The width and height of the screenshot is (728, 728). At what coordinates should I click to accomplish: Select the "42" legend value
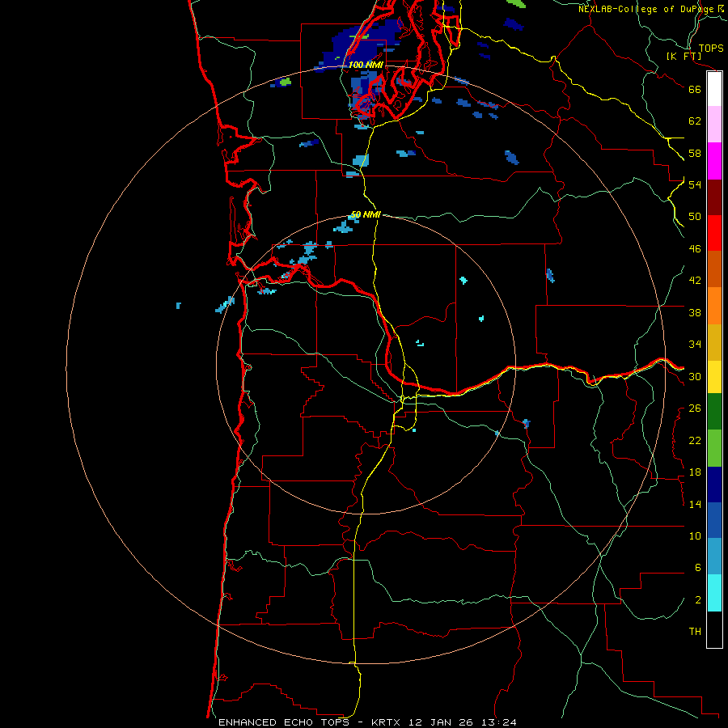click(695, 281)
